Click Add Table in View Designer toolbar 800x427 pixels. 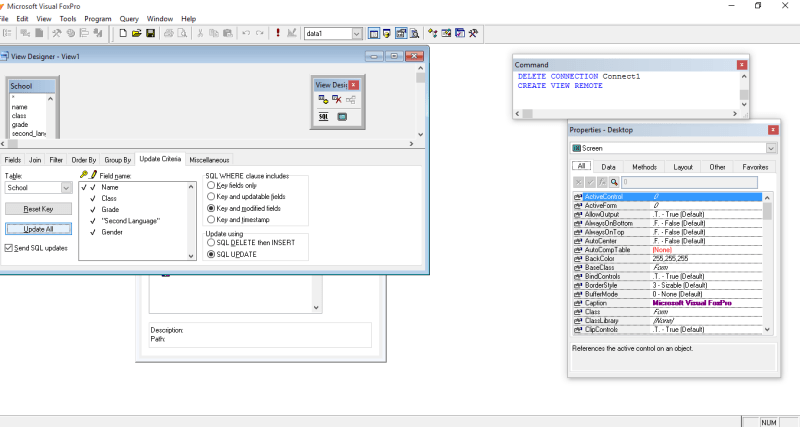point(323,99)
